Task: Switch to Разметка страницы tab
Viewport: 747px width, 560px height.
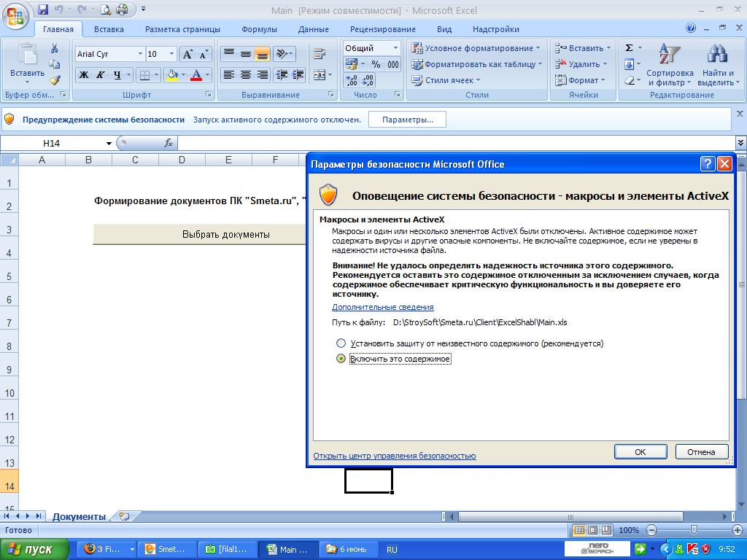Action: click(x=182, y=29)
